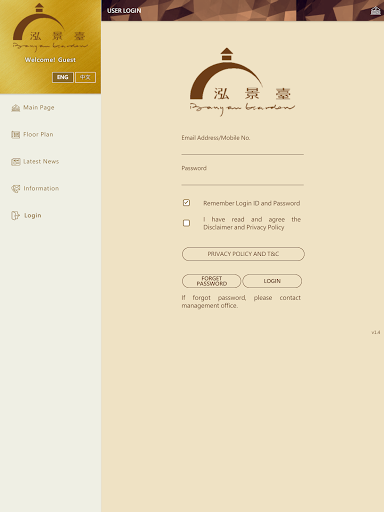Click the LOGIN button

[272, 281]
